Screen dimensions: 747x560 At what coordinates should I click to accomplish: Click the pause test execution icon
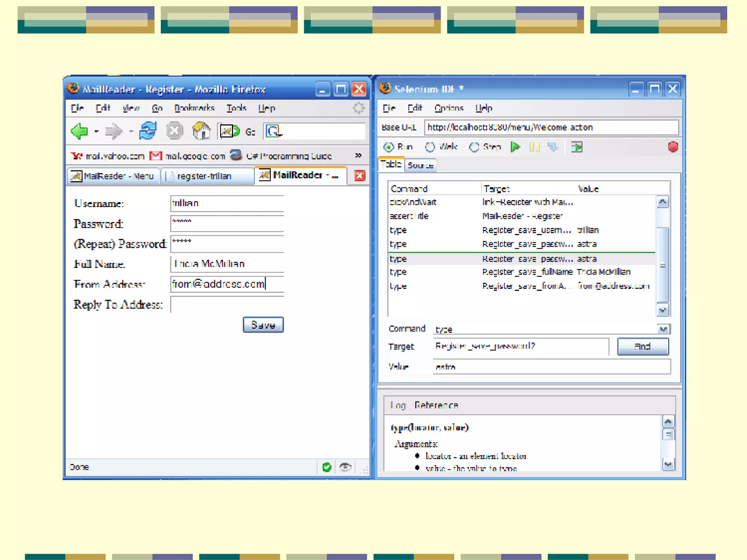tap(534, 147)
